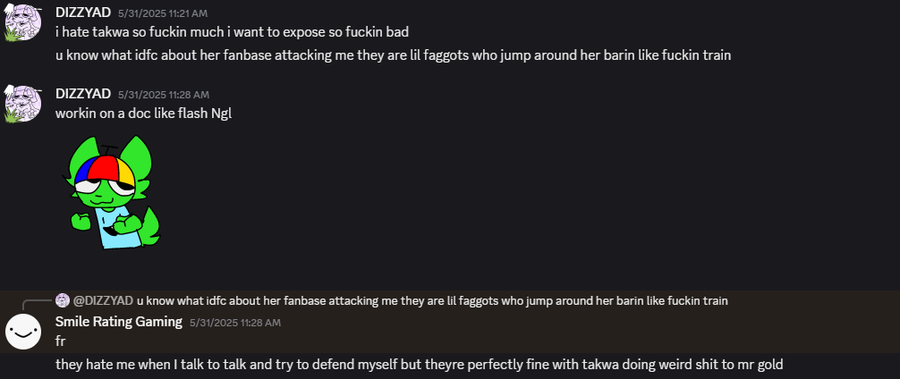Screen dimensions: 900x379
Task: Select the 'u know what idfc about her fanbase' line
Action: 393,56
